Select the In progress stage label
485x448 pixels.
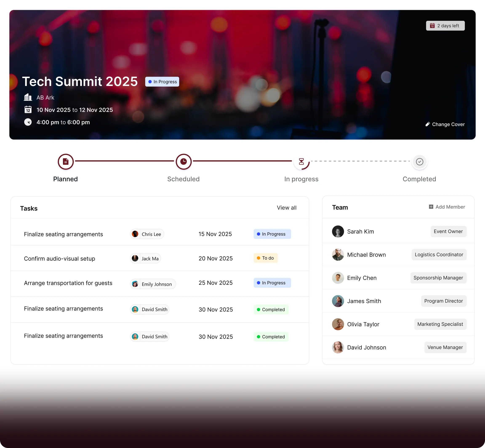[x=301, y=179]
